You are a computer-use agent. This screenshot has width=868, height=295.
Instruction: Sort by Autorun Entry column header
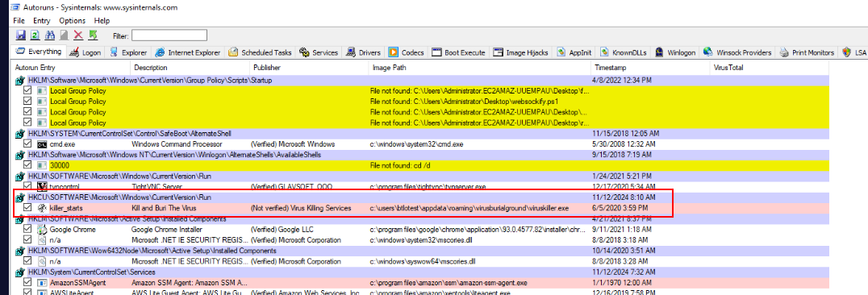click(x=71, y=68)
